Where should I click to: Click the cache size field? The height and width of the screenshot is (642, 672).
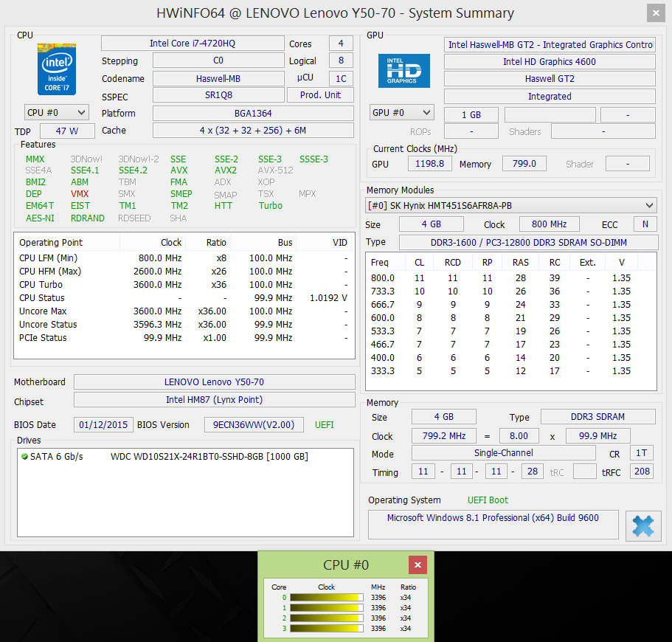[253, 131]
